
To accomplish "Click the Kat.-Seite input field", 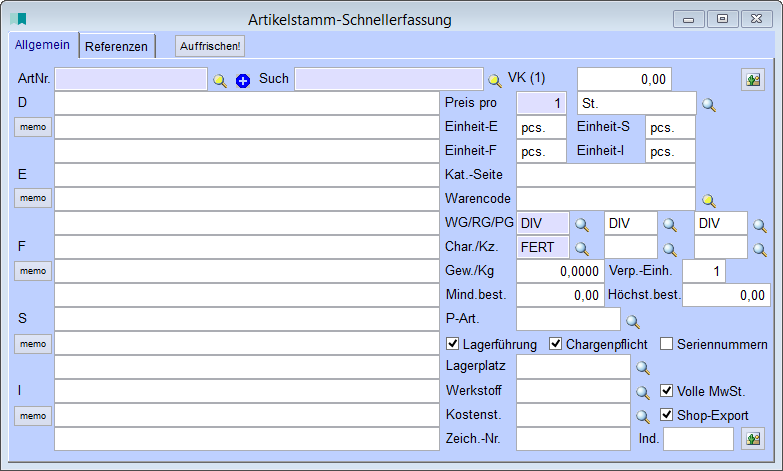I will coord(606,175).
